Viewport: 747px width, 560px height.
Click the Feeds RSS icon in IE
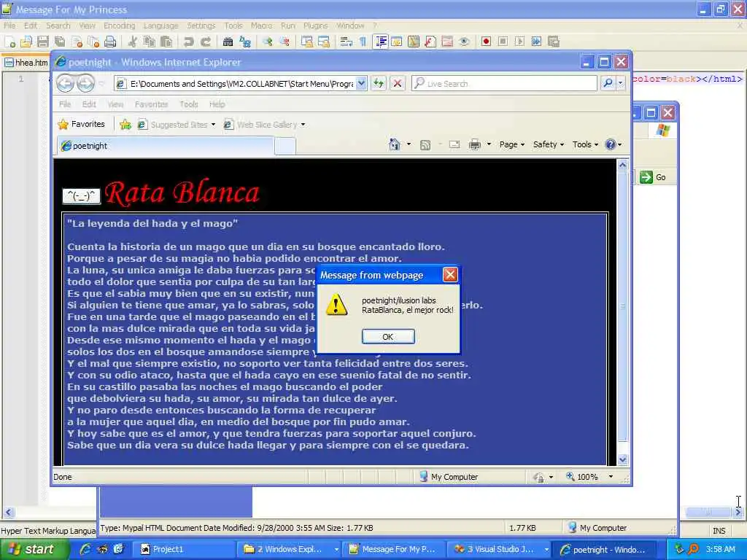pos(425,145)
